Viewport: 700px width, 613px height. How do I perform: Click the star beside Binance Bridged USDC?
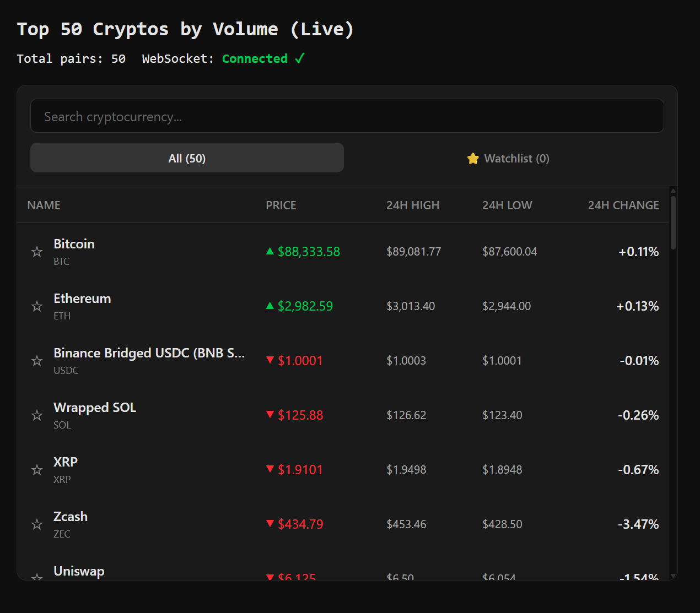pos(36,361)
